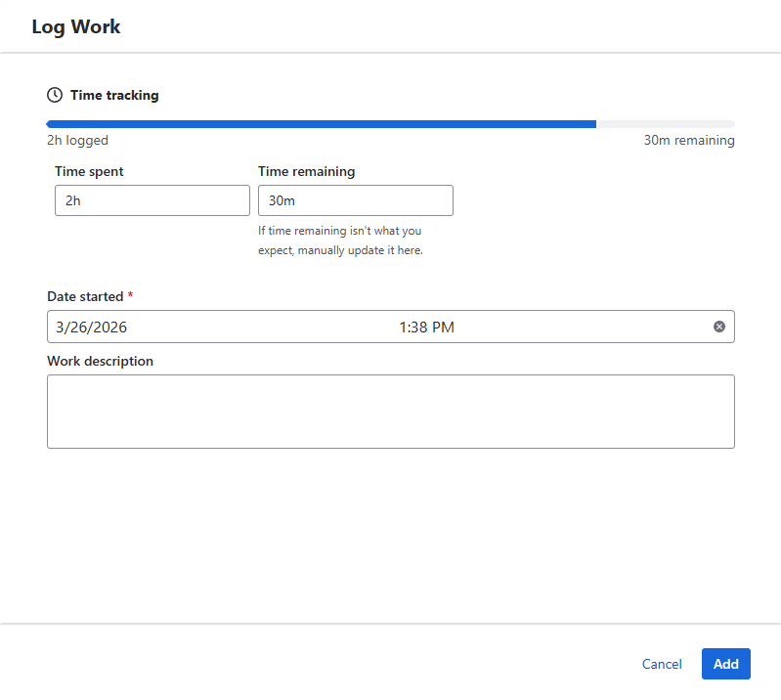Cancel the Log Work dialog

point(662,664)
